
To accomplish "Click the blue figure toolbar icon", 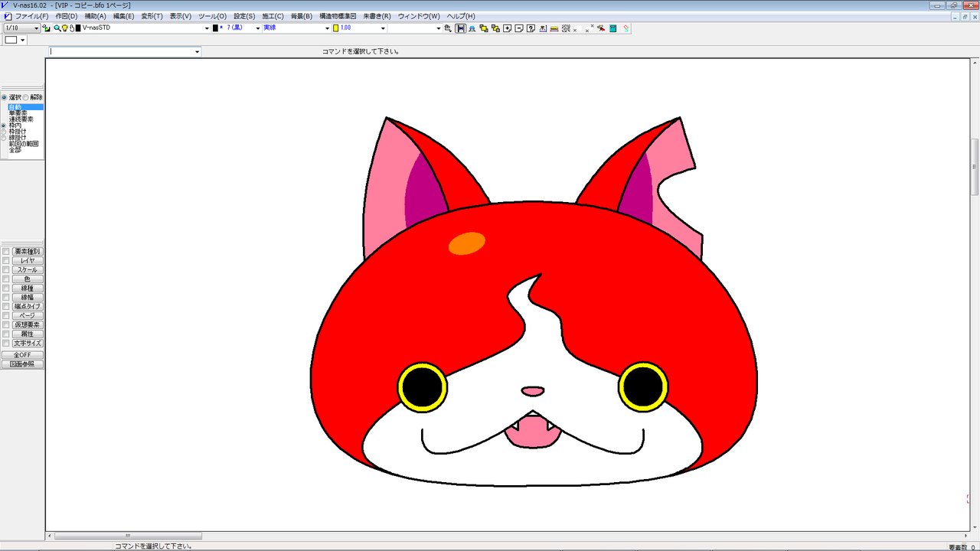I will click(x=472, y=28).
